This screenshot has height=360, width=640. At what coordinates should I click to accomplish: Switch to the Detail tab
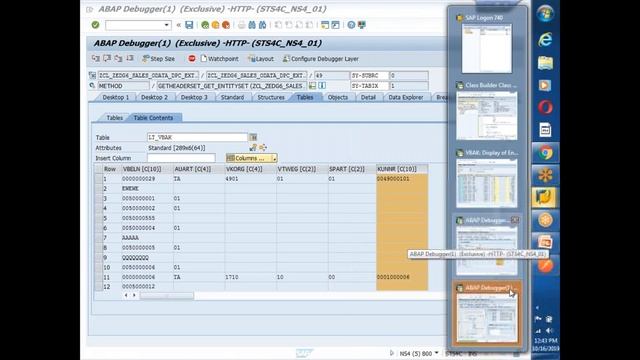click(368, 97)
